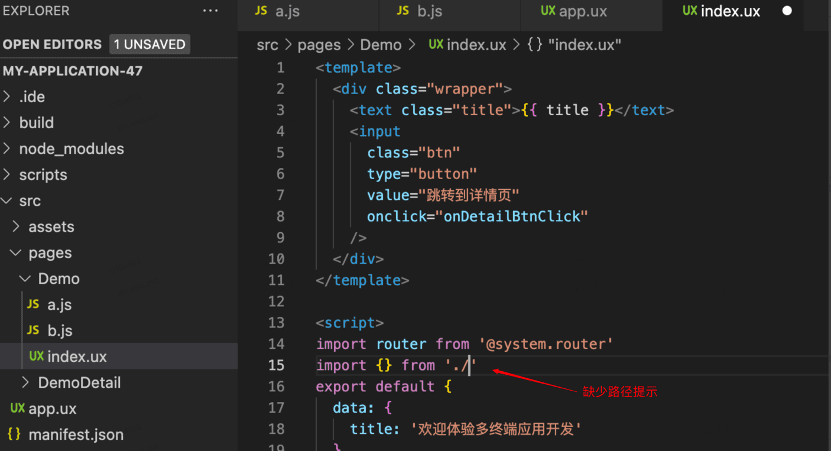This screenshot has height=452, width=832.
Task: Click UX icon beside index.ux in tree
Action: click(36, 356)
